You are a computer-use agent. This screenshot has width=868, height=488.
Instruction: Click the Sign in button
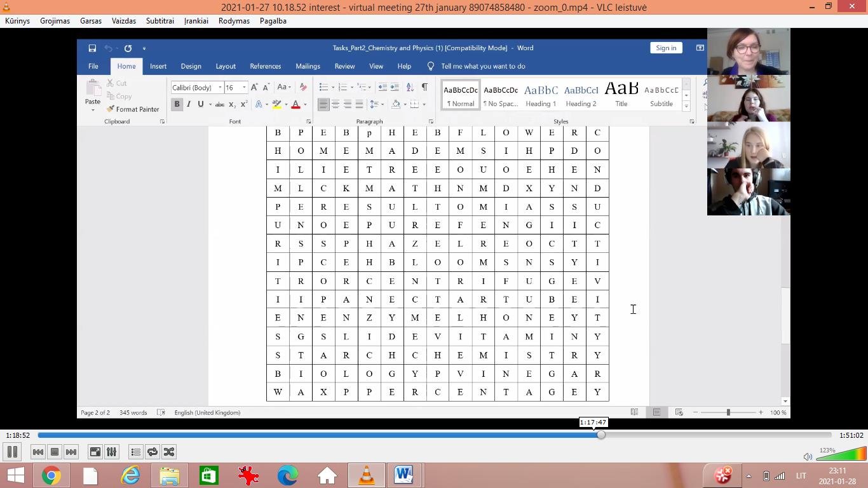click(666, 48)
